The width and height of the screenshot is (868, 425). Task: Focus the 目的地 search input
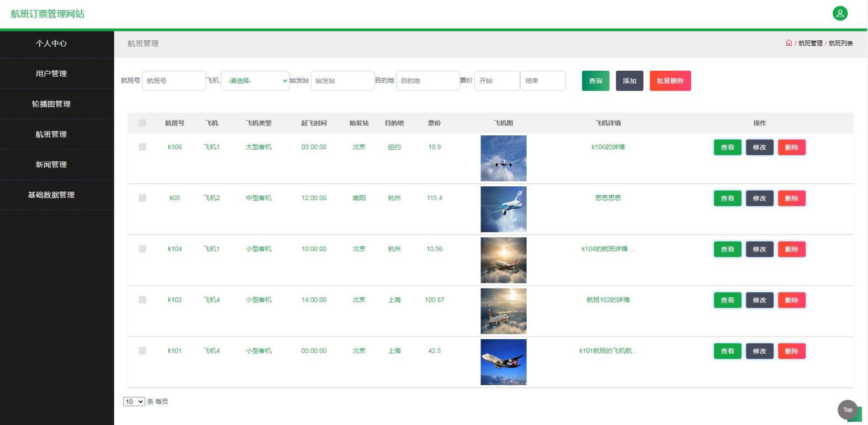(x=428, y=81)
